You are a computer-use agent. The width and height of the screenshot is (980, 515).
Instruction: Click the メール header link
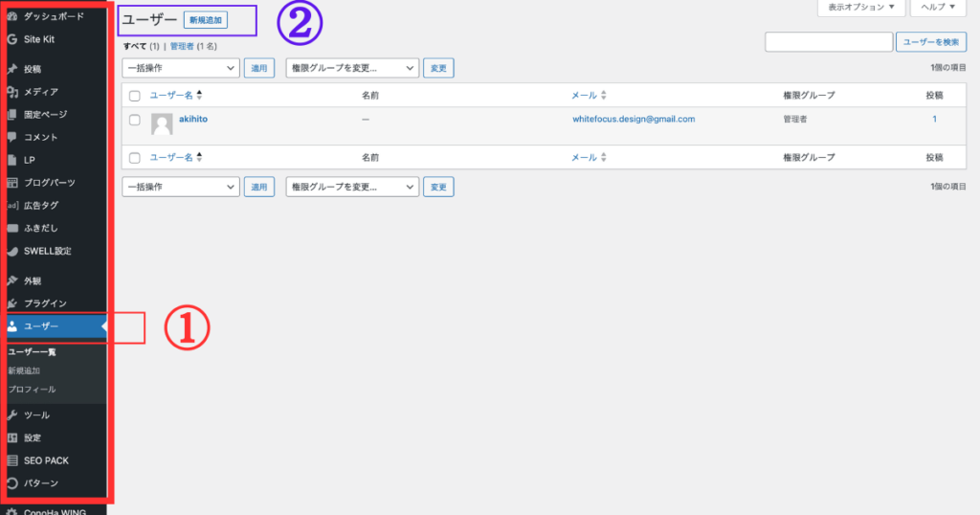tap(585, 95)
